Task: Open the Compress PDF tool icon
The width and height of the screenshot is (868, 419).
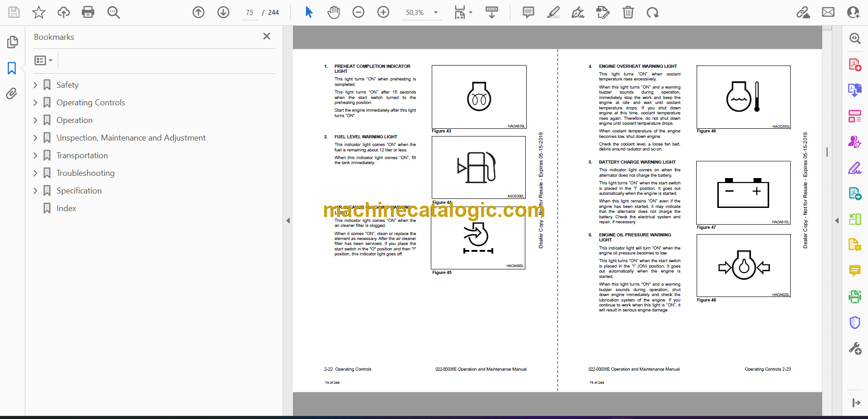Action: pyautogui.click(x=854, y=219)
